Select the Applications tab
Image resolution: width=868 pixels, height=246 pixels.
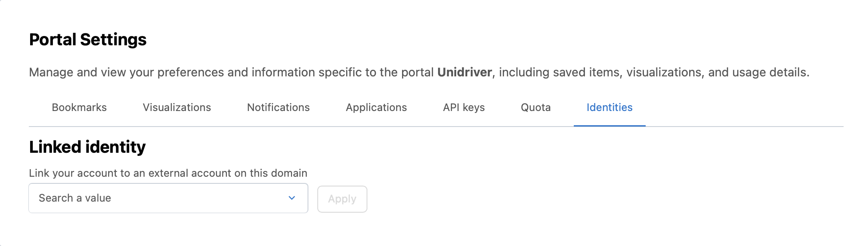[x=376, y=107]
